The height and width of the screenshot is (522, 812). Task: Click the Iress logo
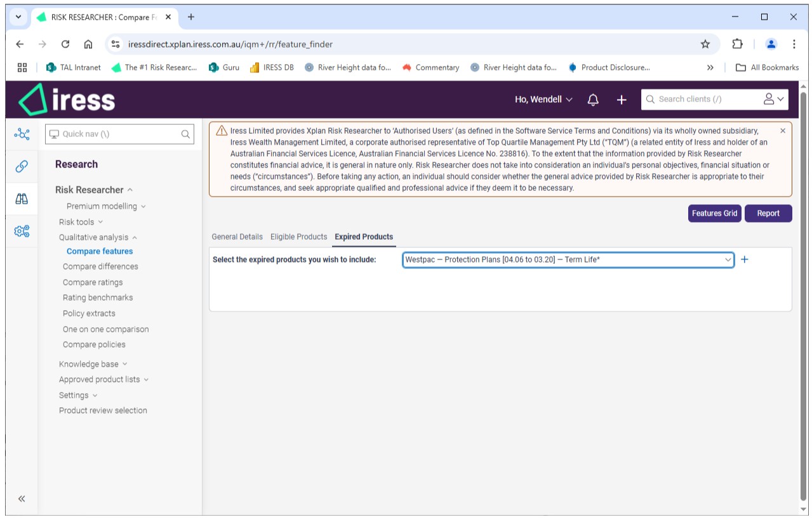tap(67, 100)
